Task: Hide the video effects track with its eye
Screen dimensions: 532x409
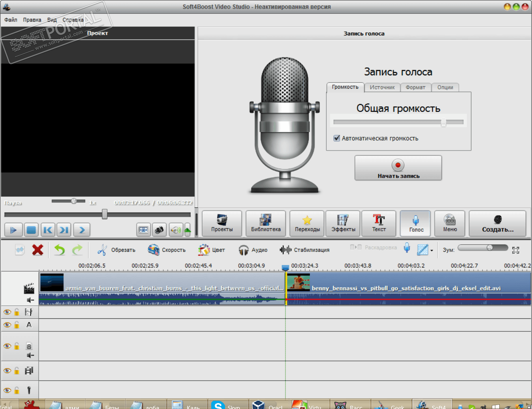Action: tap(7, 312)
